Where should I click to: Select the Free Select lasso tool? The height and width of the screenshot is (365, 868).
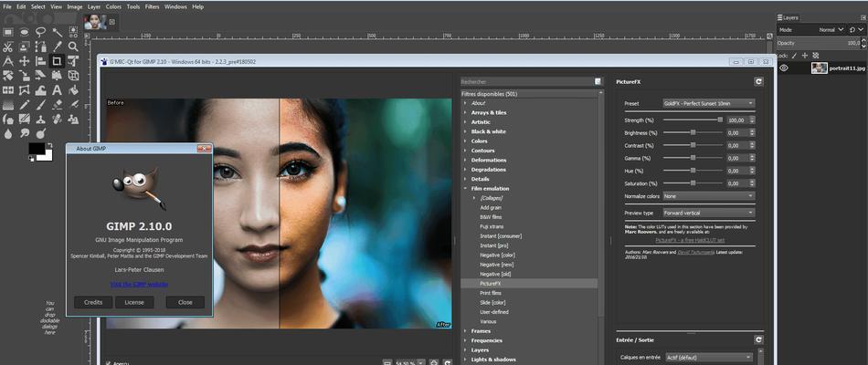(40, 32)
